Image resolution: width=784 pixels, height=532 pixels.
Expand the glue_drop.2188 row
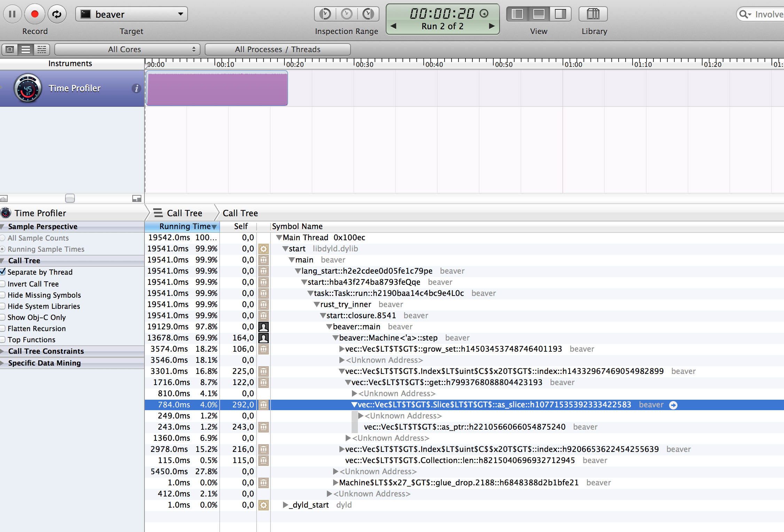pos(335,483)
